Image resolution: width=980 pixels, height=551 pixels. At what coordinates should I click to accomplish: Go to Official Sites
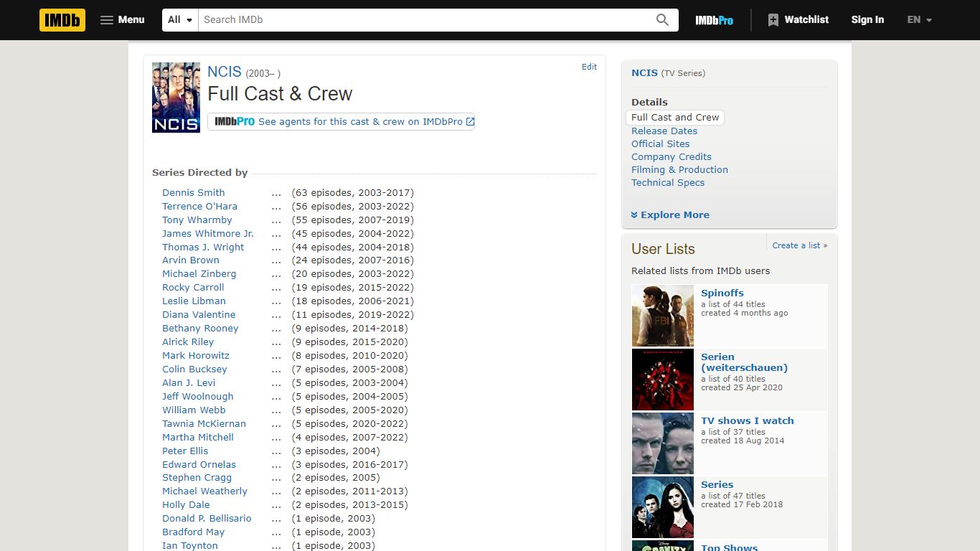coord(660,143)
